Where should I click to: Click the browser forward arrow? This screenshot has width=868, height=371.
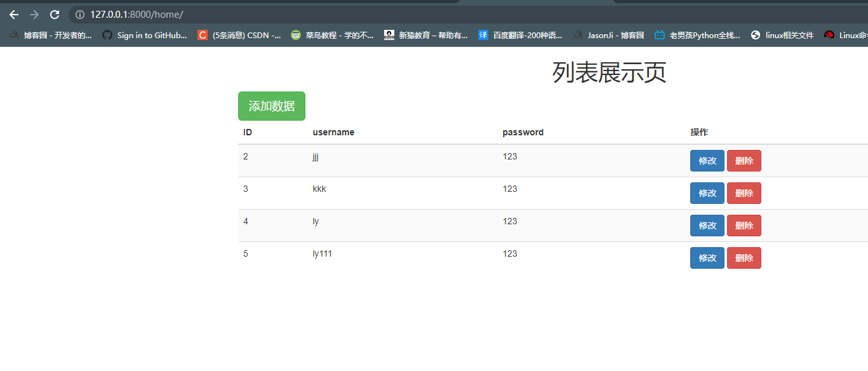pos(34,15)
